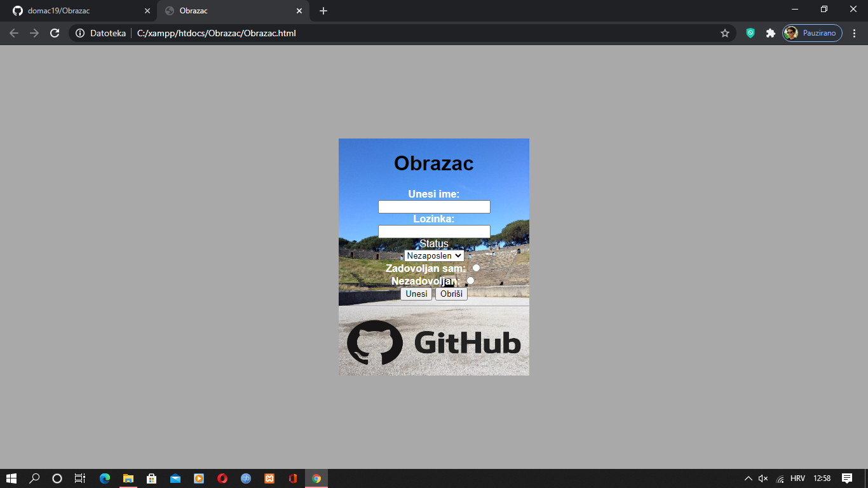Switch to the domac19/Obrazac tab
This screenshot has width=868, height=488.
[80, 11]
